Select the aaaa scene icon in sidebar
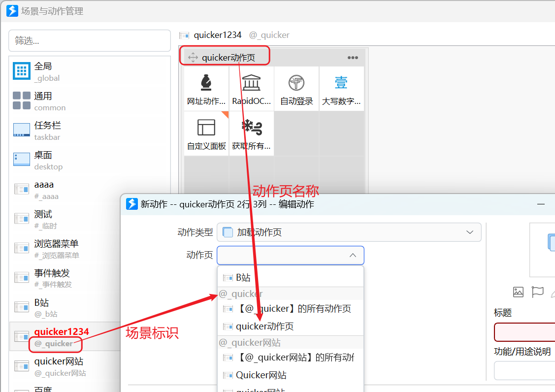 22,189
